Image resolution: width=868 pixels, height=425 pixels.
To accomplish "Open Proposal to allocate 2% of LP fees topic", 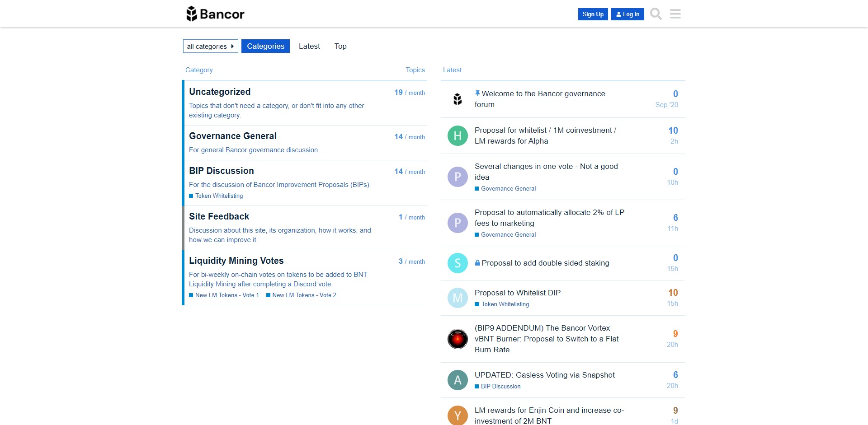I will (x=549, y=218).
